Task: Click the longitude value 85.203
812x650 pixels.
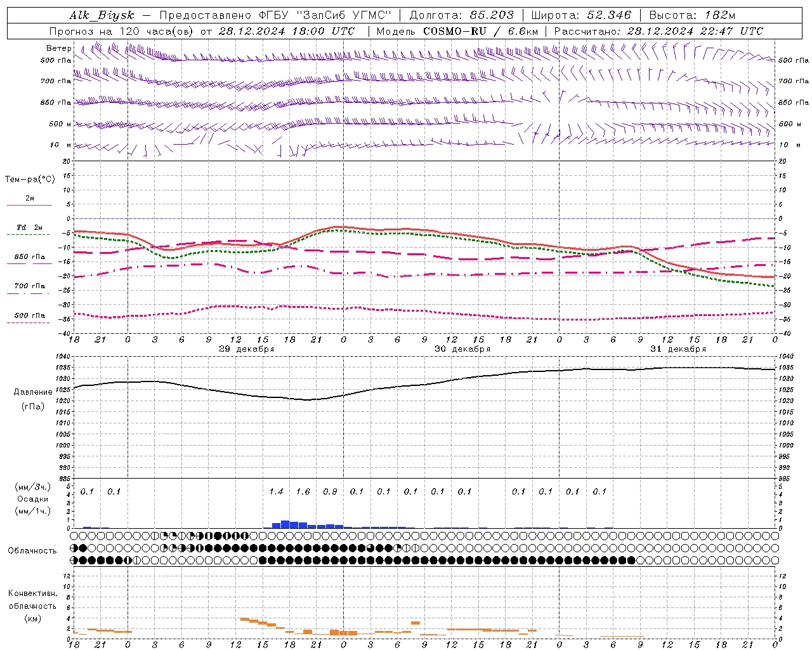Action: (492, 15)
